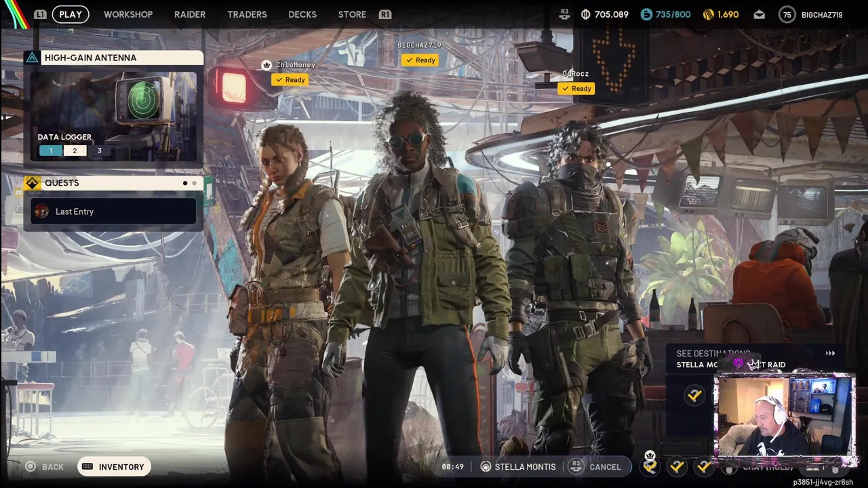Click the 00:49 matchmaking timer
The image size is (868, 488).
click(x=452, y=466)
